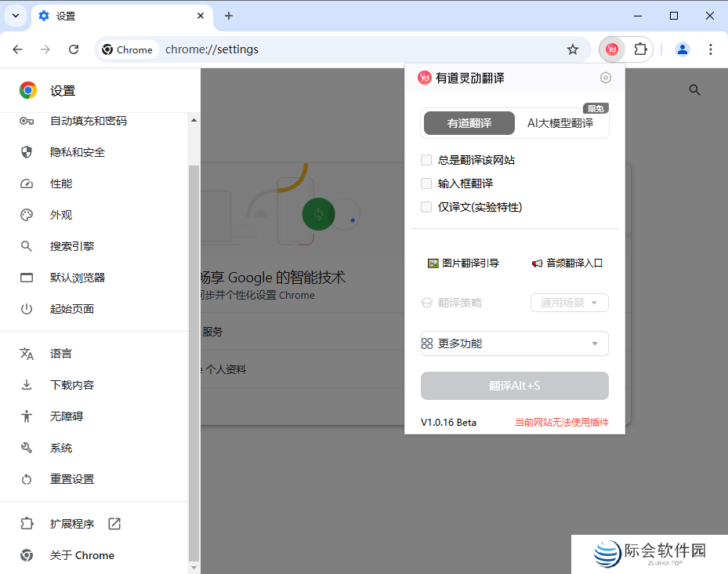The image size is (728, 574).
Task: Bookmark the page with the star icon
Action: [573, 49]
